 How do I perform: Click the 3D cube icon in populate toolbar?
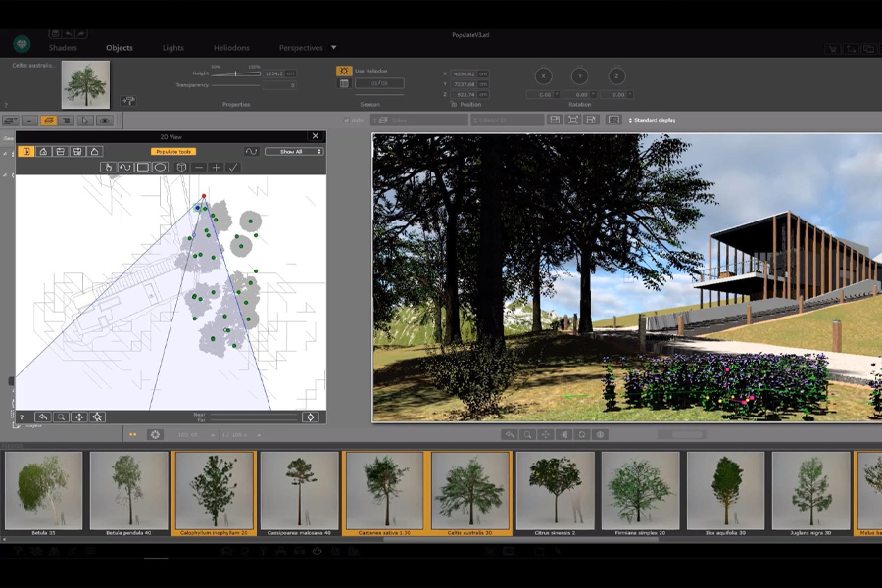tap(181, 168)
